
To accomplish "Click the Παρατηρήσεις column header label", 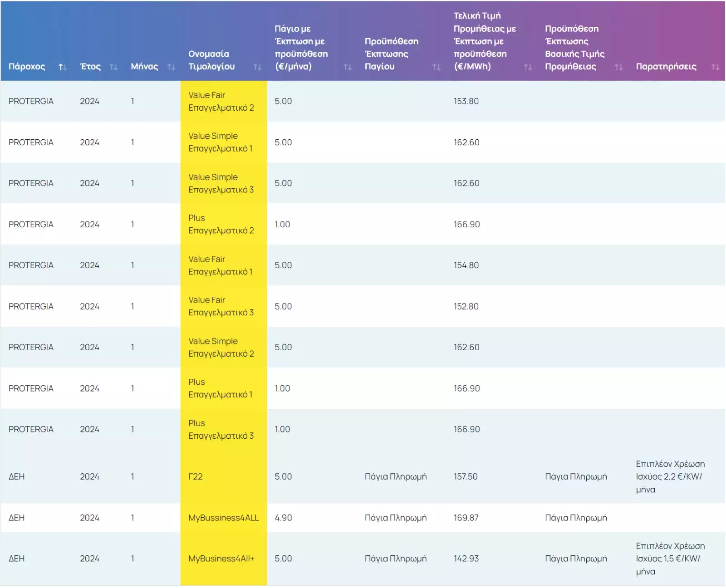I will (666, 67).
